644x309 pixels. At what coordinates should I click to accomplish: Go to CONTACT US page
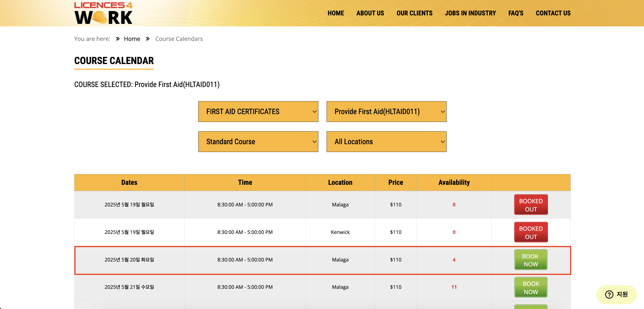pyautogui.click(x=553, y=13)
